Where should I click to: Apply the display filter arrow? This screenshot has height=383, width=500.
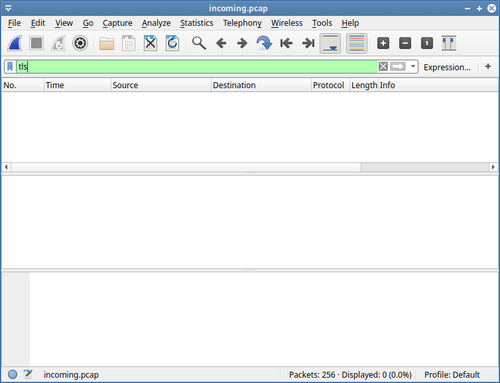tap(398, 67)
